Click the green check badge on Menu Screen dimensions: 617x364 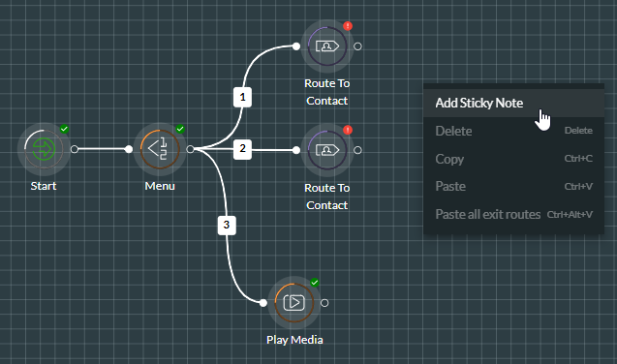point(180,129)
